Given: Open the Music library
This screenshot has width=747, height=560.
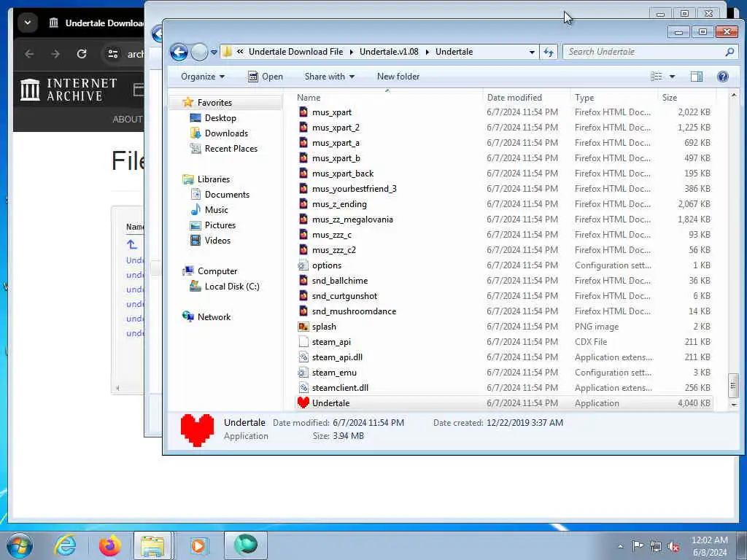Looking at the screenshot, I should (216, 210).
